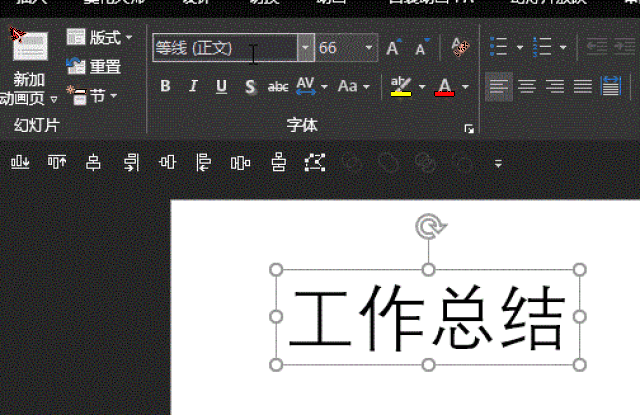This screenshot has width=640, height=415.
Task: Justify the text
Action: point(582,87)
